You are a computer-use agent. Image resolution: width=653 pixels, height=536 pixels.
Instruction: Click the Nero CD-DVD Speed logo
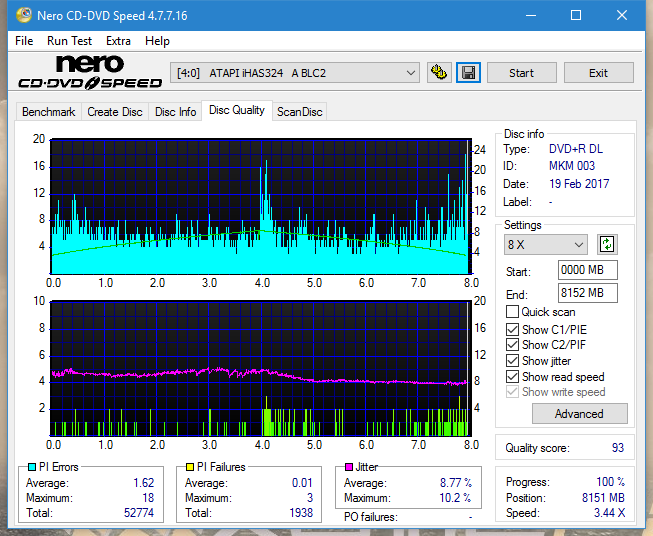coord(90,72)
